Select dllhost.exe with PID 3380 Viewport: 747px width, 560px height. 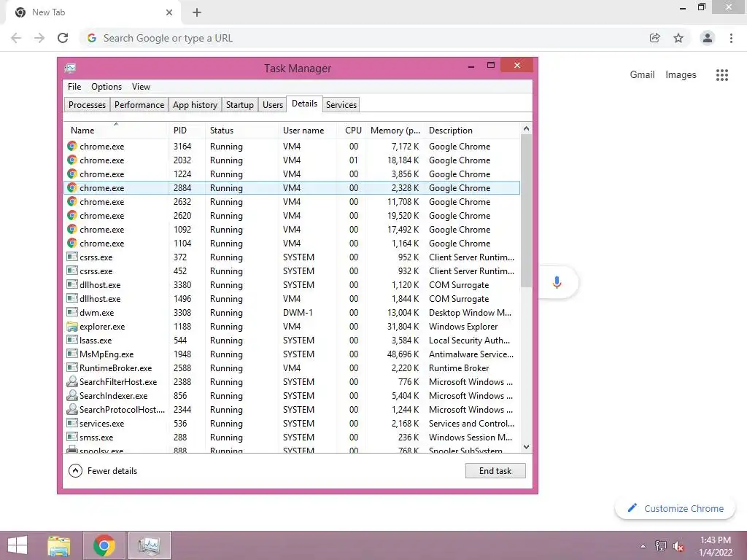(x=292, y=285)
